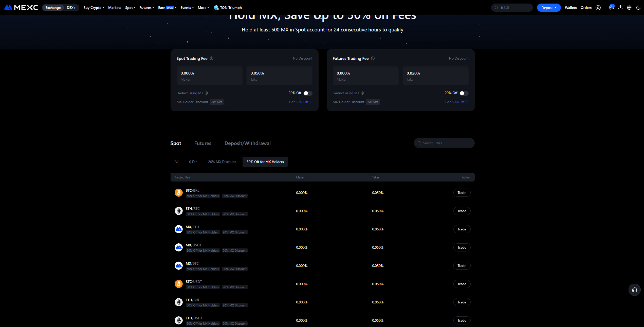This screenshot has width=644, height=327.
Task: Click the MEXC logo
Action: click(21, 8)
